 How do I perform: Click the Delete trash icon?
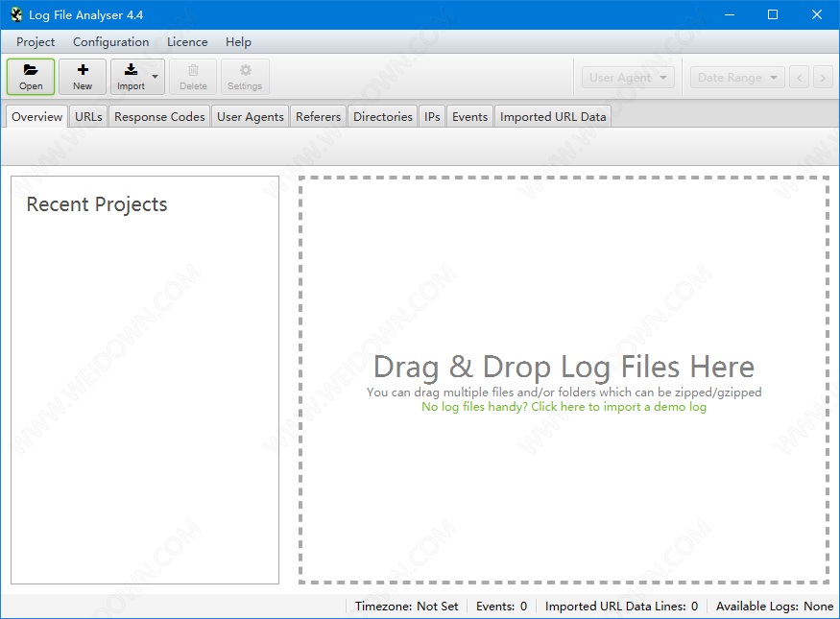tap(193, 70)
